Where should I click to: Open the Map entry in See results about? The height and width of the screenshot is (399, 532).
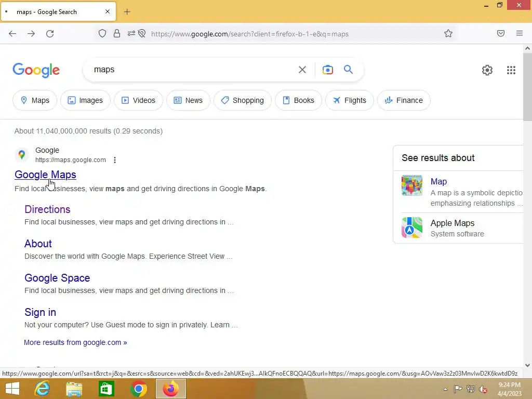click(438, 181)
